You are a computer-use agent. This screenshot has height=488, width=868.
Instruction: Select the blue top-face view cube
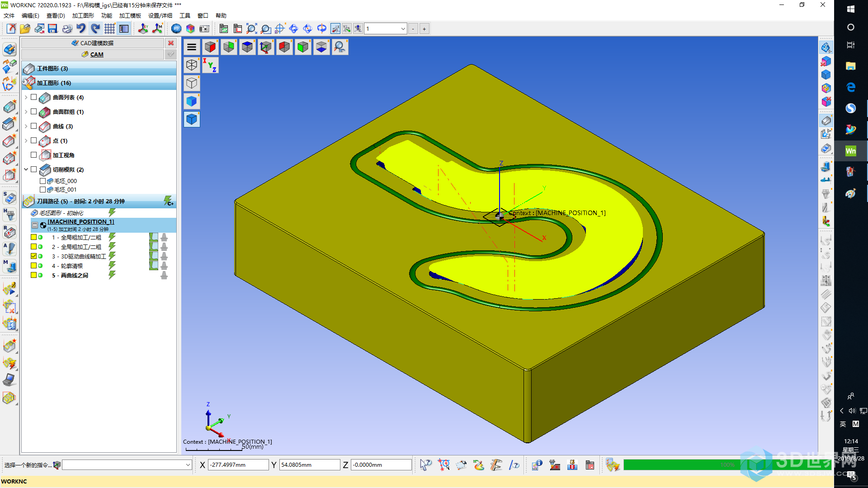pyautogui.click(x=247, y=47)
